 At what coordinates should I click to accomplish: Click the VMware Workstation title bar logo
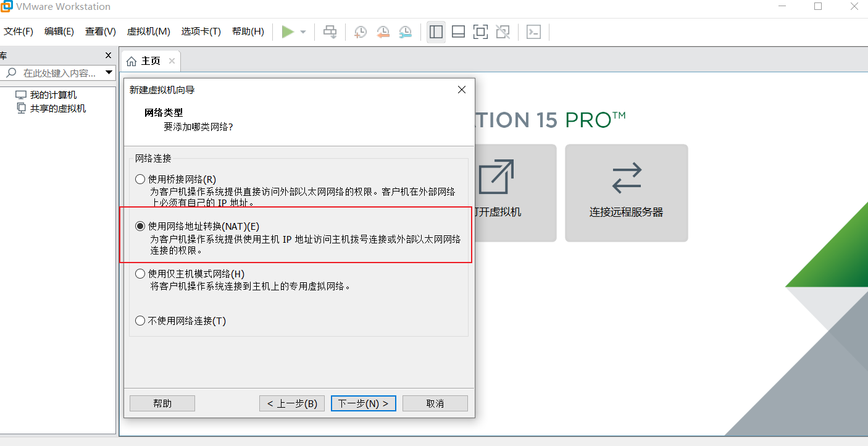6,6
